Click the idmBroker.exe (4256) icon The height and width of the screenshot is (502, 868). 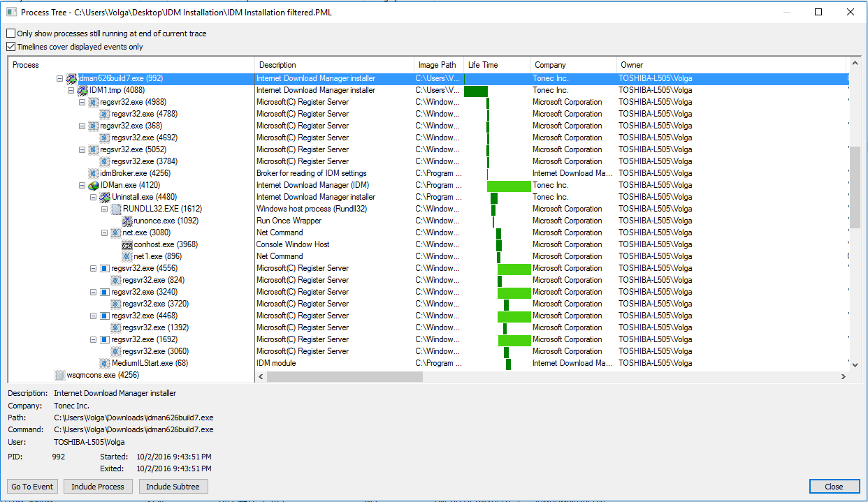[x=94, y=173]
